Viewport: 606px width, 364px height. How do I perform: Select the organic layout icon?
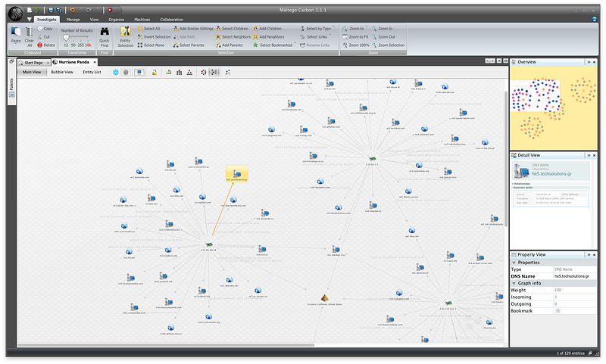point(214,72)
